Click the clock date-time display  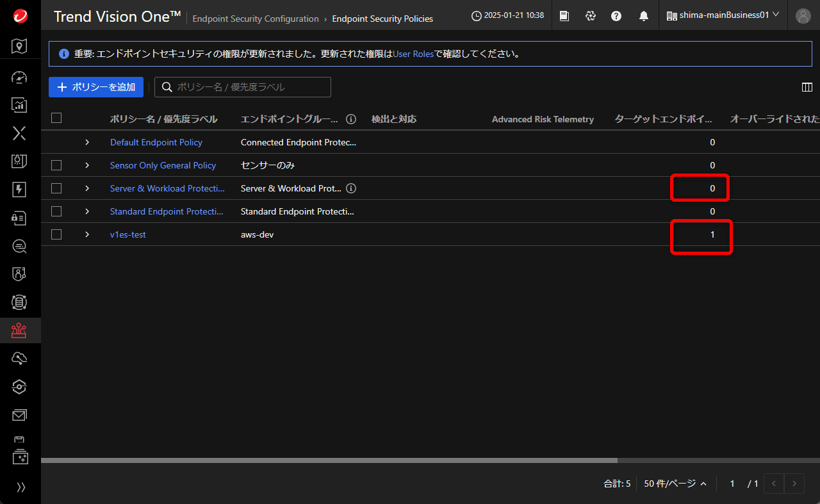[507, 16]
